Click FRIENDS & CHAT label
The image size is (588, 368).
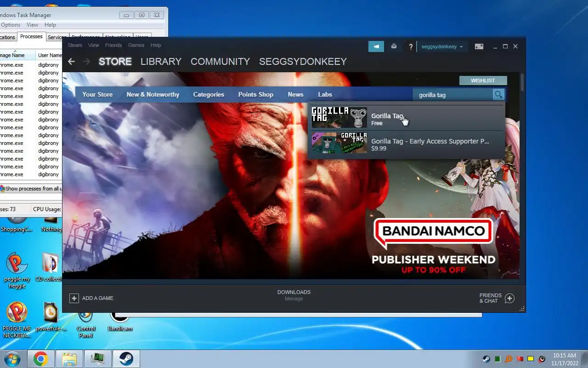[491, 298]
